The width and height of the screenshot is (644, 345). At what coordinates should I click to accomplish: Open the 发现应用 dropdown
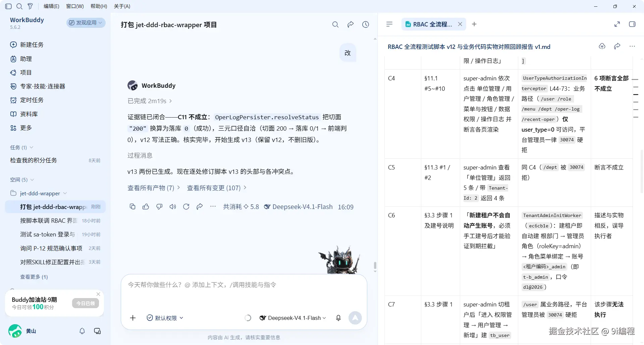click(x=86, y=23)
